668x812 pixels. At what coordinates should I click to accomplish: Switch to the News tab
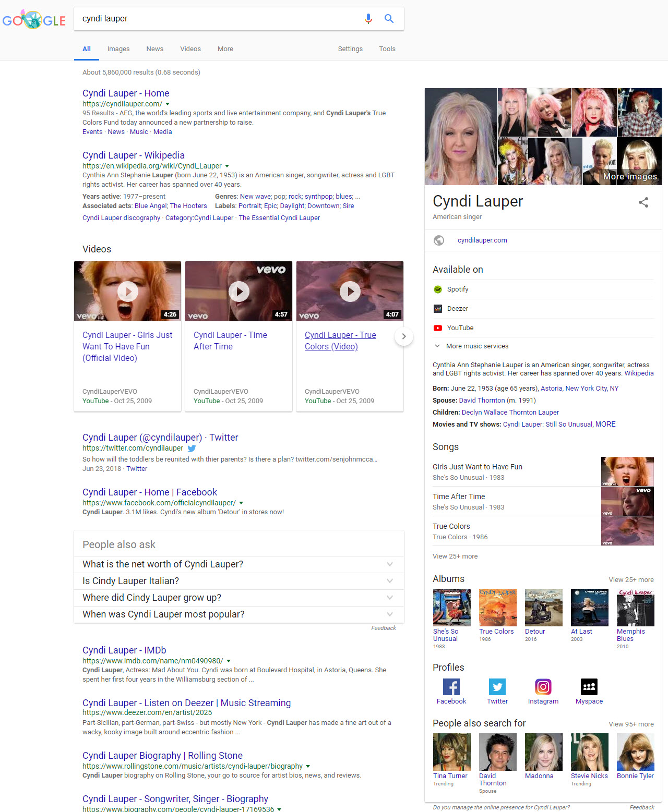pos(155,49)
